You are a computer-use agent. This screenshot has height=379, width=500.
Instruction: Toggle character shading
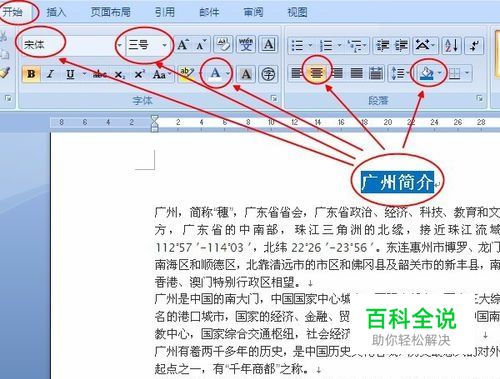246,74
